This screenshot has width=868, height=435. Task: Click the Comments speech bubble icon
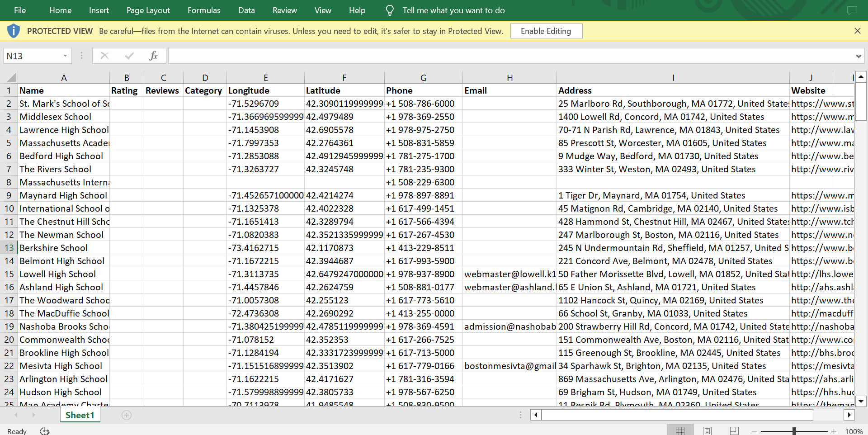852,10
